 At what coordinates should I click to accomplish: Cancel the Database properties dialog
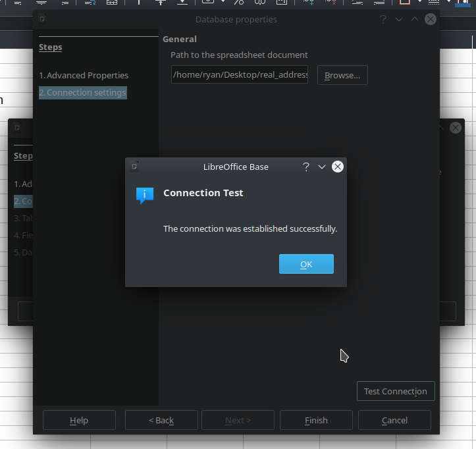tap(394, 420)
